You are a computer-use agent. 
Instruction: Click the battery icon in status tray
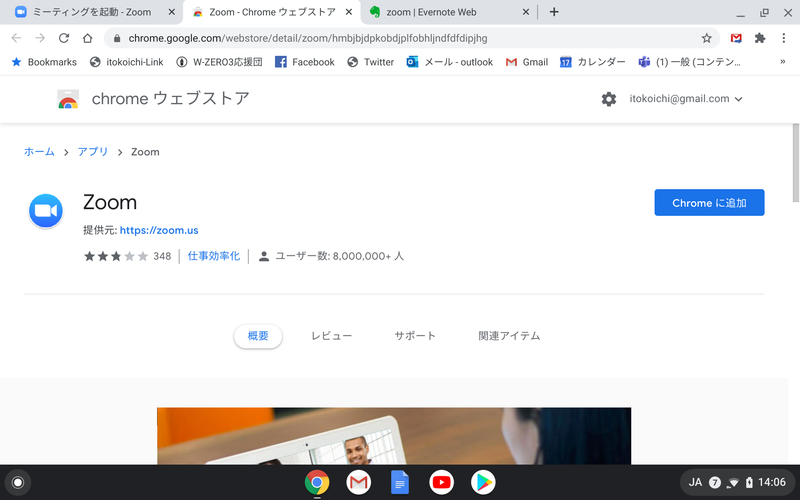(x=749, y=482)
